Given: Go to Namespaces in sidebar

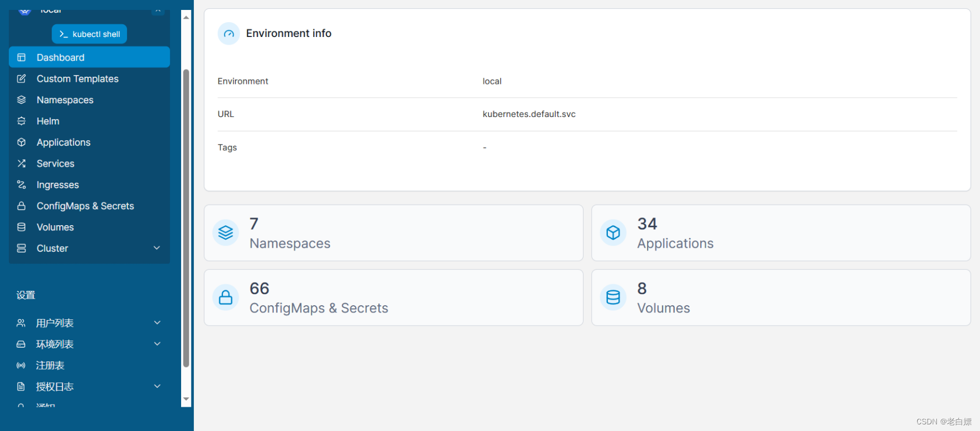Looking at the screenshot, I should pos(89,100).
